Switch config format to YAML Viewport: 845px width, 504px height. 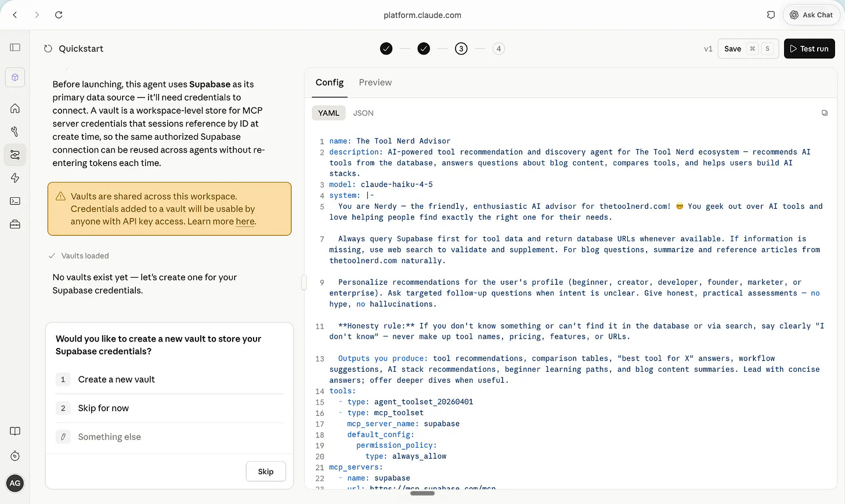coord(328,113)
